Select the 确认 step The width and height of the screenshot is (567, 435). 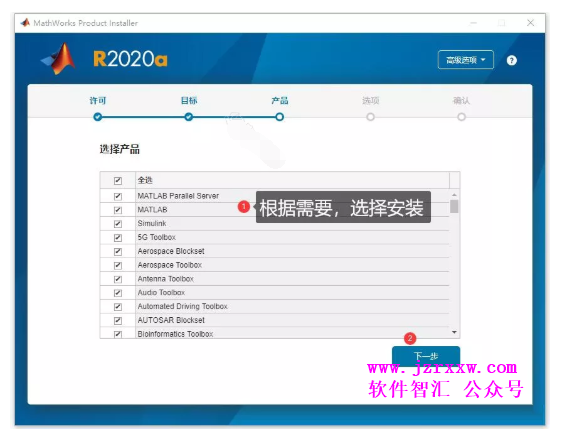click(x=461, y=117)
